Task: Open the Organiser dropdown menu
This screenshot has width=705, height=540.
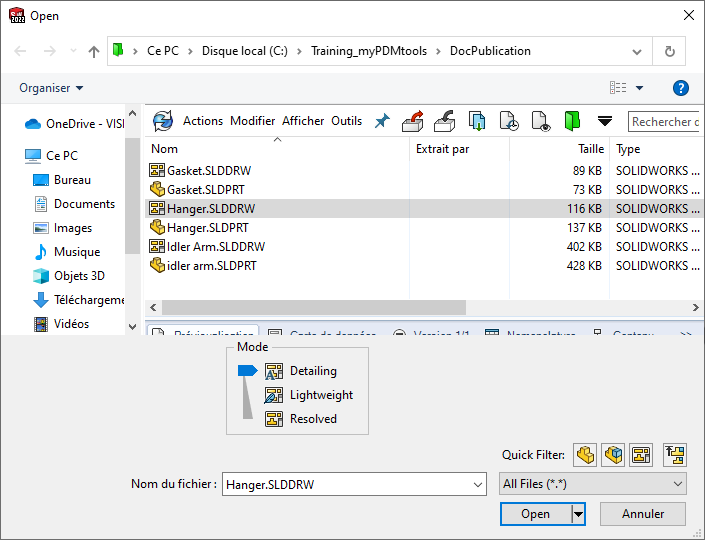Action: point(51,88)
